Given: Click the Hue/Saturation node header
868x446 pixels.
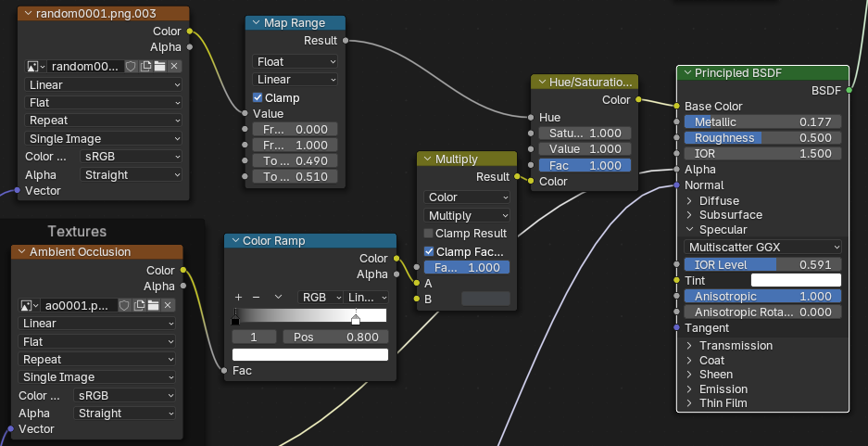Looking at the screenshot, I should [589, 83].
